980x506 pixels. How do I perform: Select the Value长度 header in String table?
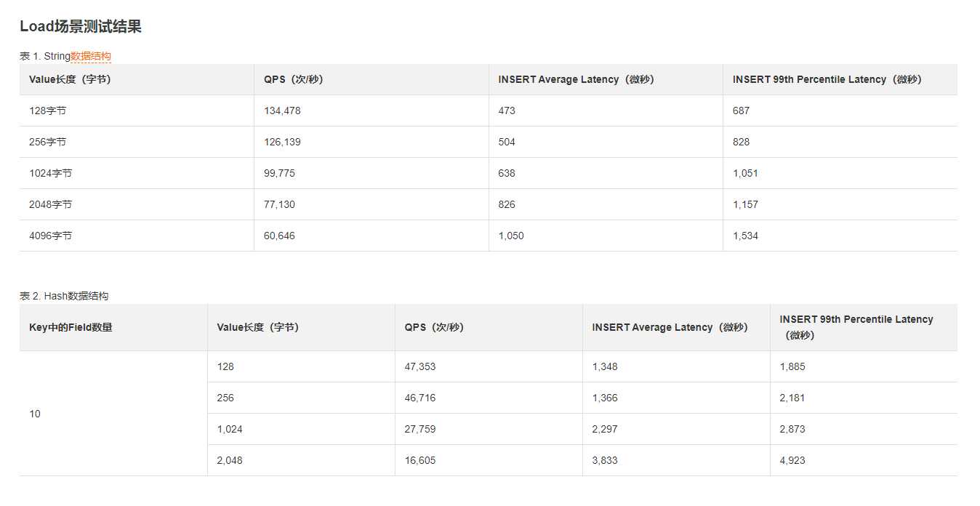70,79
